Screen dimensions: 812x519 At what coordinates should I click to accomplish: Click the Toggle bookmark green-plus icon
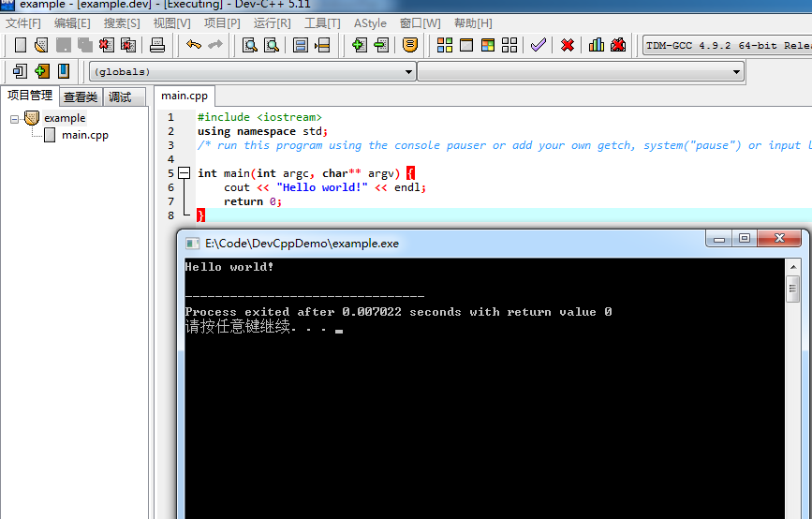click(x=42, y=71)
